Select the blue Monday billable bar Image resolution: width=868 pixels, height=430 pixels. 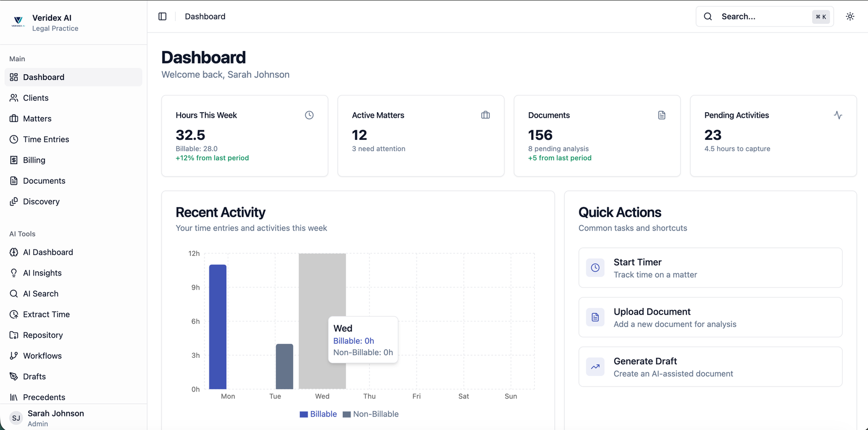click(218, 326)
